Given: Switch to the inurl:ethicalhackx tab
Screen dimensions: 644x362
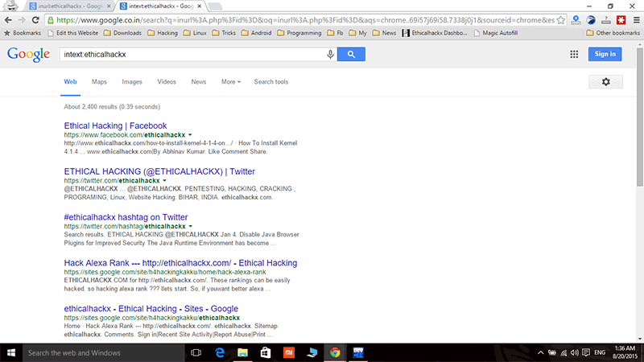Looking at the screenshot, I should click(x=69, y=6).
